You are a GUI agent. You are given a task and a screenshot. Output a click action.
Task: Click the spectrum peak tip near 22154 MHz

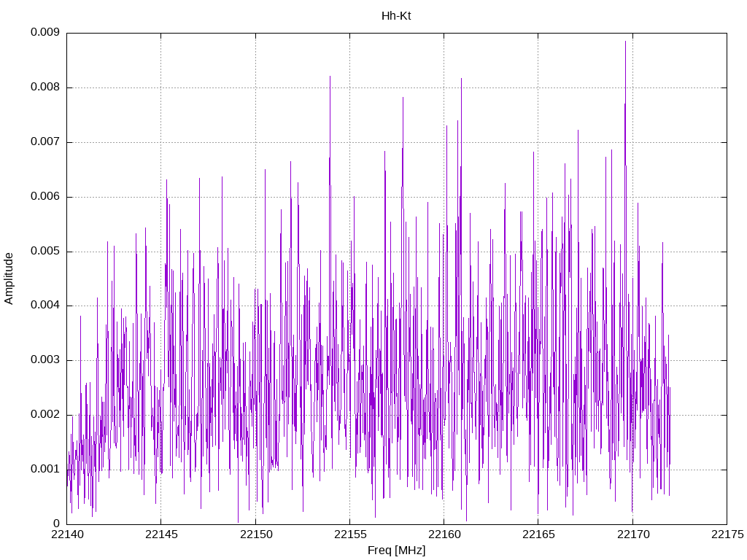pos(330,77)
